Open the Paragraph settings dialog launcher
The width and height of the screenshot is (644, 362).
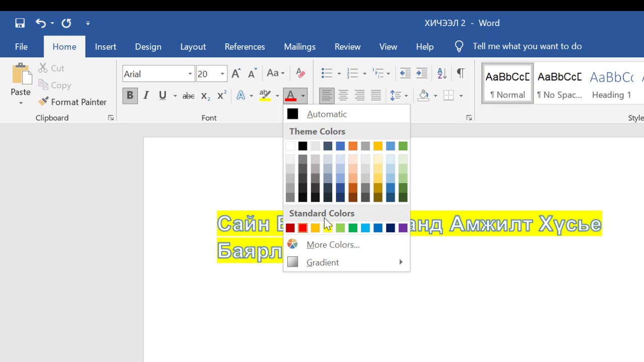[469, 118]
